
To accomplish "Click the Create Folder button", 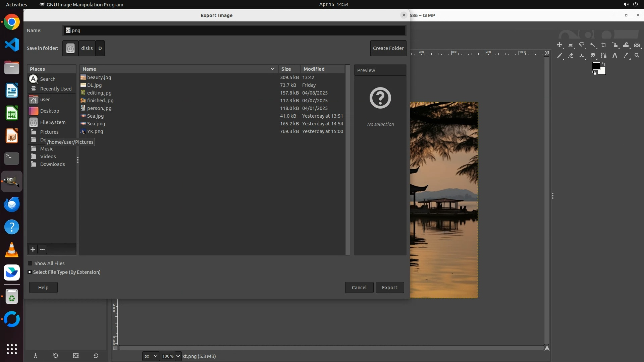I will (x=388, y=48).
